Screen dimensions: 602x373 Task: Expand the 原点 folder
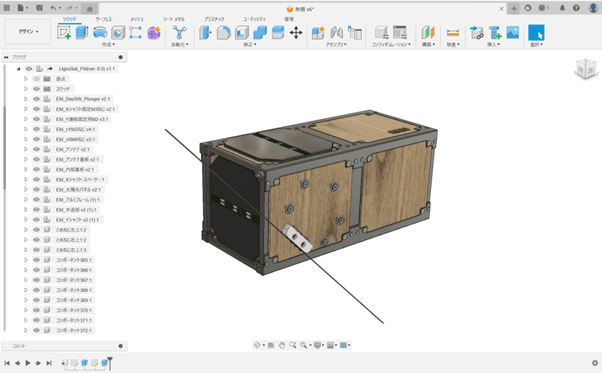(x=26, y=79)
